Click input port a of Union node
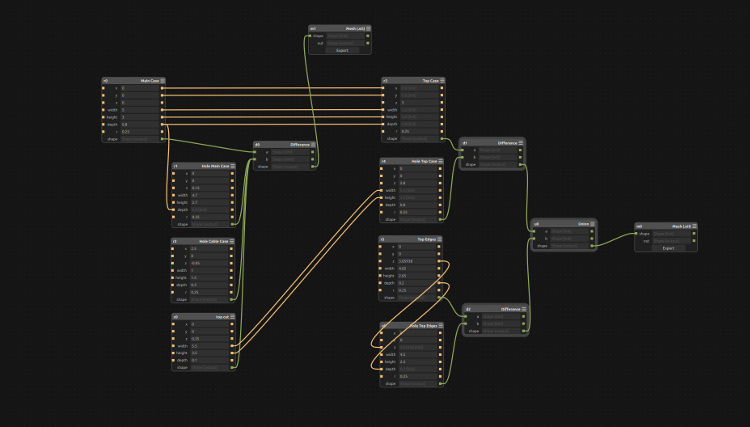This screenshot has width=750, height=427. pyautogui.click(x=534, y=231)
